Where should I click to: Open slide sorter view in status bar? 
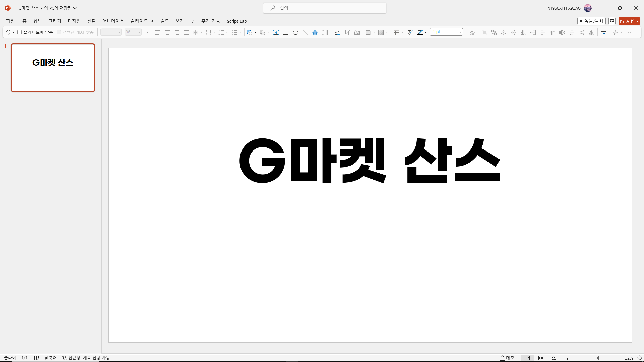(541, 358)
